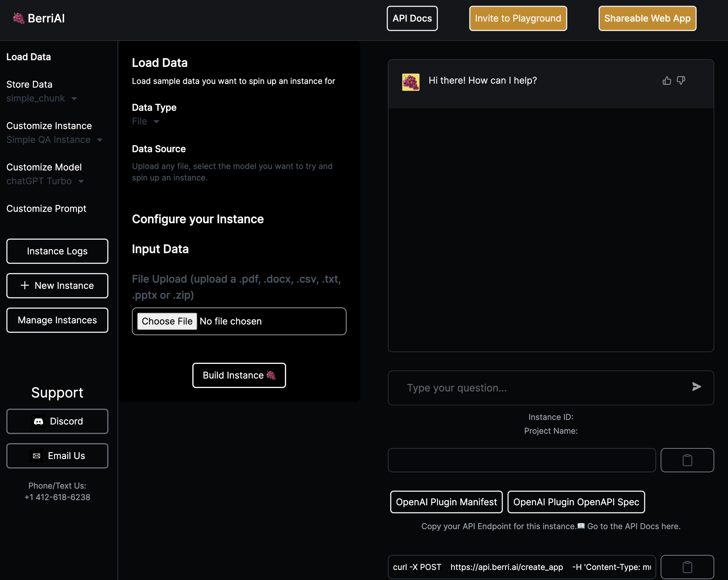Click Invite to Playground button
Image resolution: width=728 pixels, height=580 pixels.
click(x=518, y=18)
